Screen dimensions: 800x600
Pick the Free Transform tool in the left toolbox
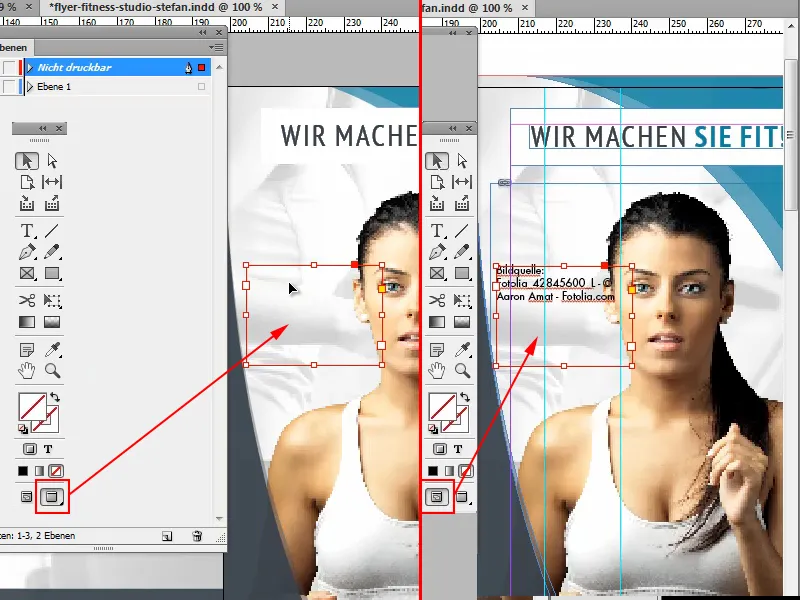[x=52, y=300]
